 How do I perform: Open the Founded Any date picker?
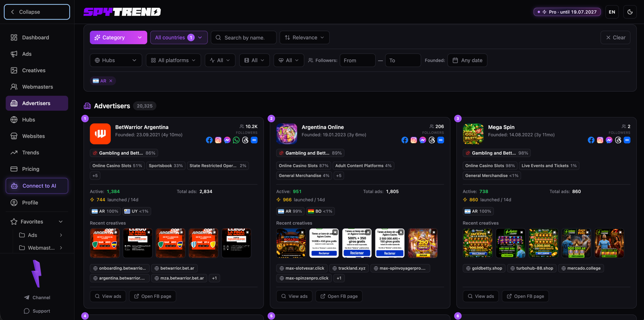(x=467, y=60)
